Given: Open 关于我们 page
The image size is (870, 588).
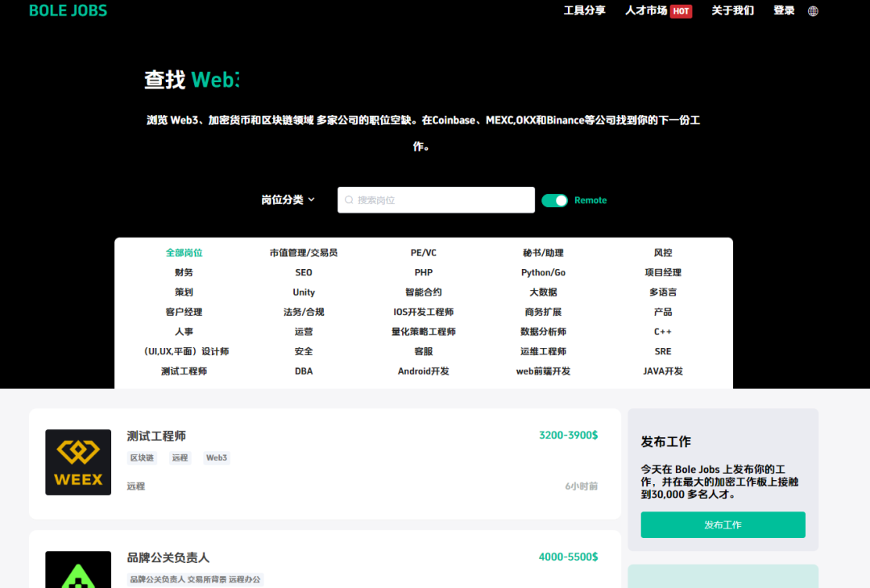Looking at the screenshot, I should pos(732,10).
